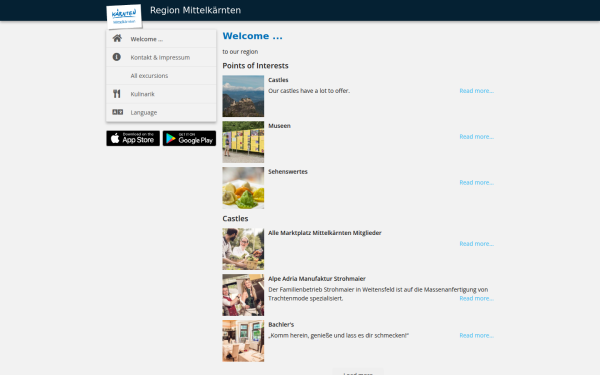Click the Familienbetrieb Strohmaier description text

click(378, 294)
